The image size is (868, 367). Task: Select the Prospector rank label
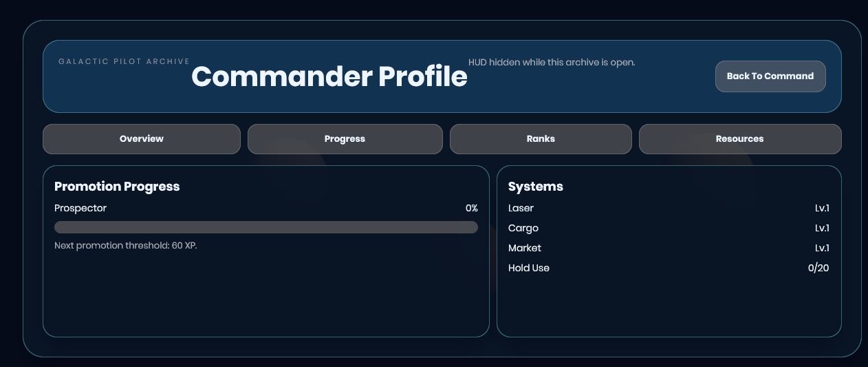click(x=80, y=208)
